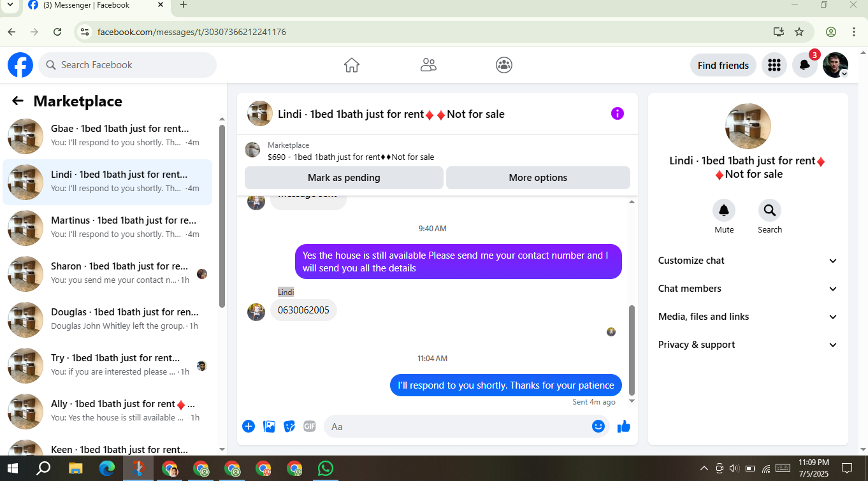Image resolution: width=868 pixels, height=481 pixels.
Task: Click the browser back button
Action: (11, 32)
